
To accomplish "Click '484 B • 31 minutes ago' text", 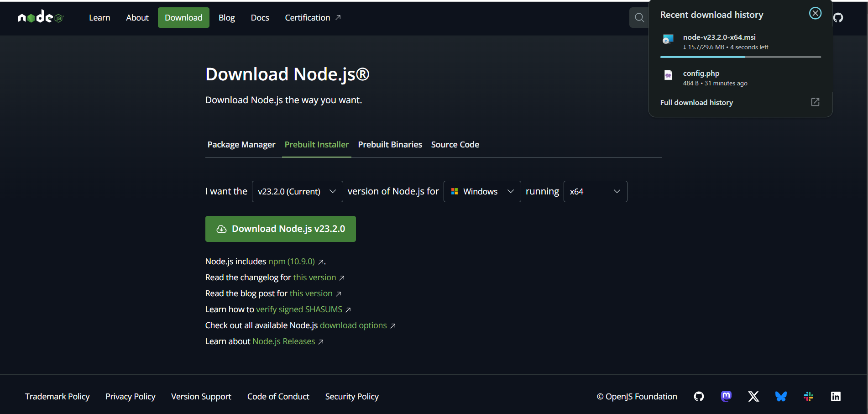I will click(715, 84).
